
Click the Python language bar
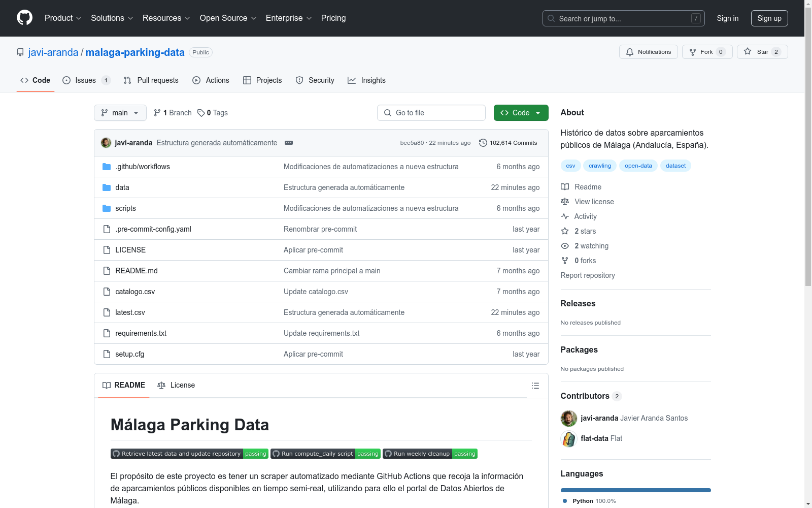click(x=636, y=490)
